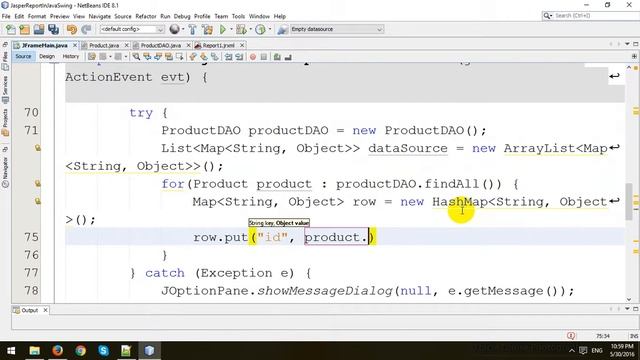The image size is (640, 360).
Task: Show the editor documents list dropdown arrow
Action: [x=627, y=44]
